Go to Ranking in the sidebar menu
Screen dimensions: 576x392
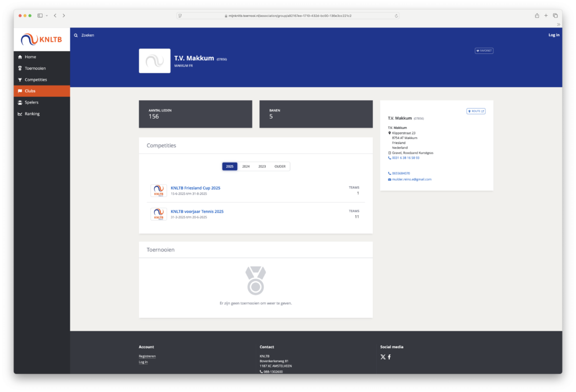coord(32,114)
